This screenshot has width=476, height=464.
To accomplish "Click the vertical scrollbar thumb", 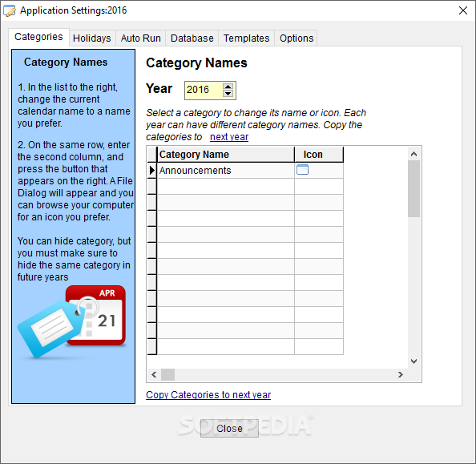I will [413, 188].
